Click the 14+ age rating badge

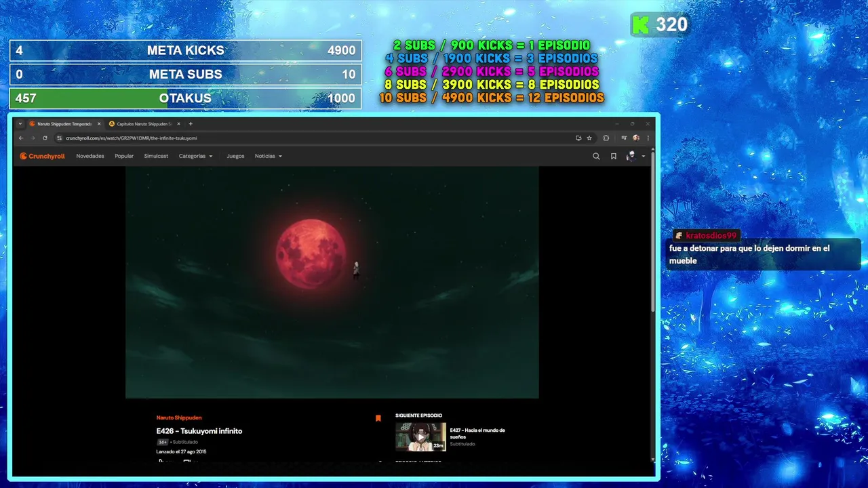pos(163,442)
